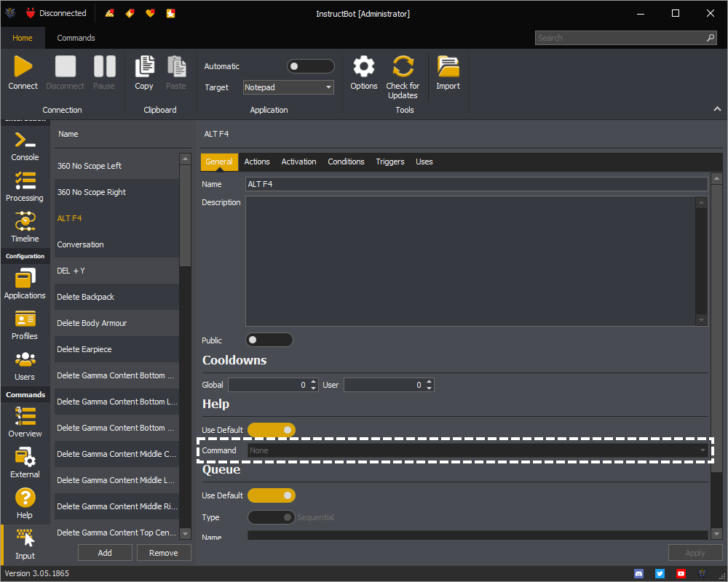Click the heart icon in title bar
The width and height of the screenshot is (728, 582).
150,14
